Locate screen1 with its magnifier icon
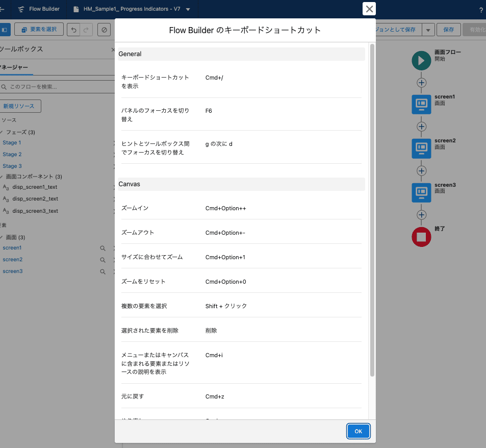Viewport: 486px width, 448px height. 103,248
